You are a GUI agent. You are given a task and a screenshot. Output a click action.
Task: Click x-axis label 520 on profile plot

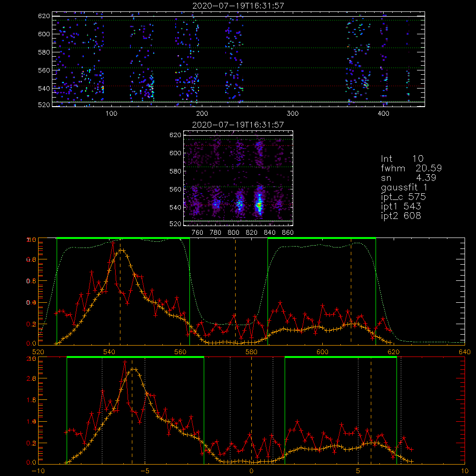click(x=38, y=352)
